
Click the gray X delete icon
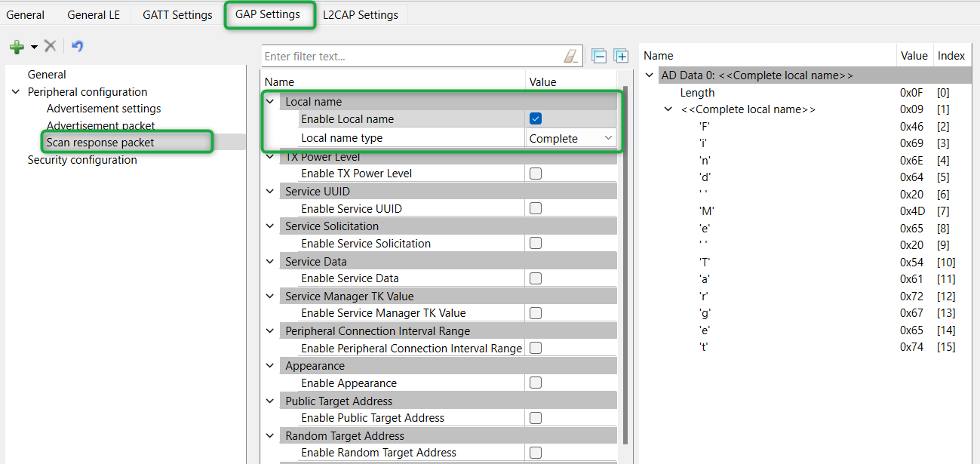(51, 47)
